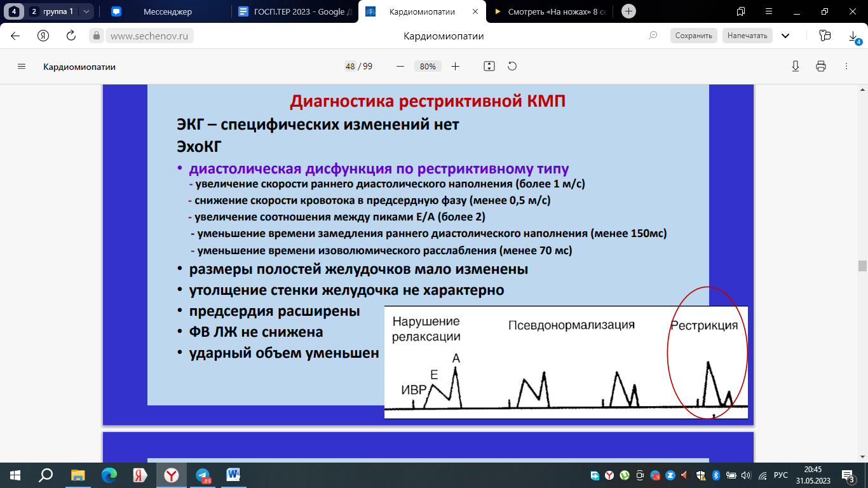Click the text ФВ ЛЖ не снижена

click(256, 332)
